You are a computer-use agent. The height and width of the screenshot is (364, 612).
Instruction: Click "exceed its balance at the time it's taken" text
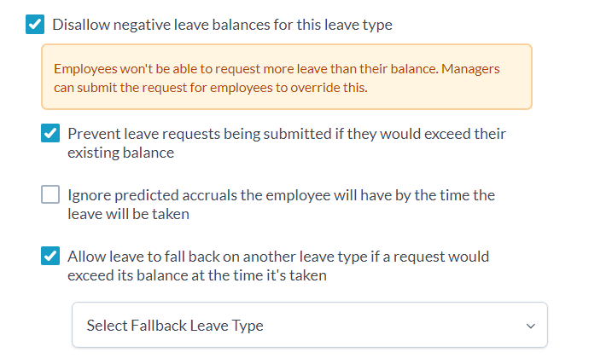click(x=197, y=276)
